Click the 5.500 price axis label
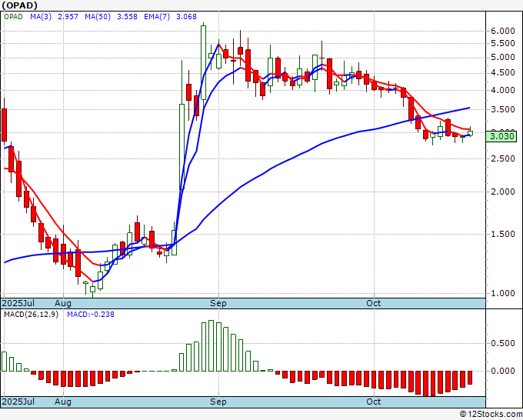Viewport: 523px width, 420px height. point(503,44)
